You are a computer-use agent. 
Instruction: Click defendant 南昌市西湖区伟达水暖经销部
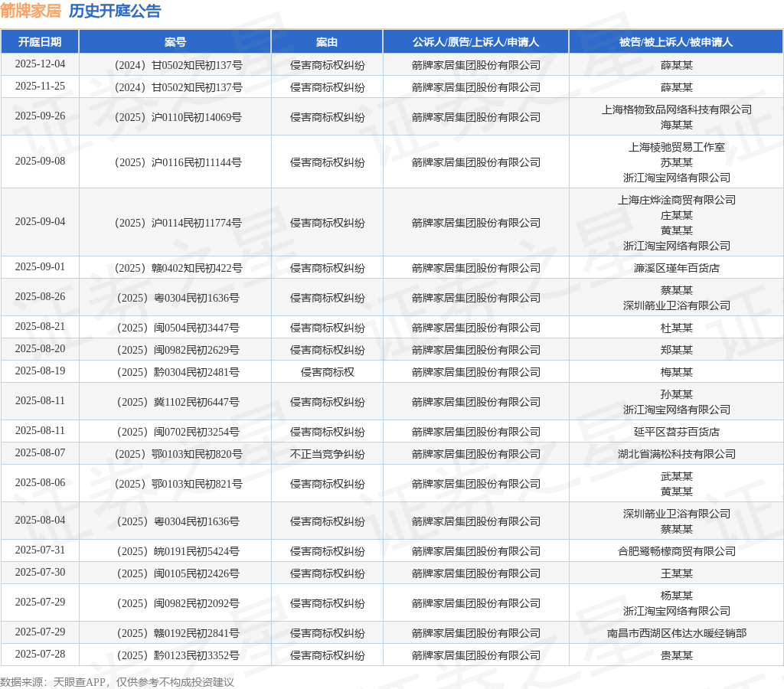[x=677, y=634]
